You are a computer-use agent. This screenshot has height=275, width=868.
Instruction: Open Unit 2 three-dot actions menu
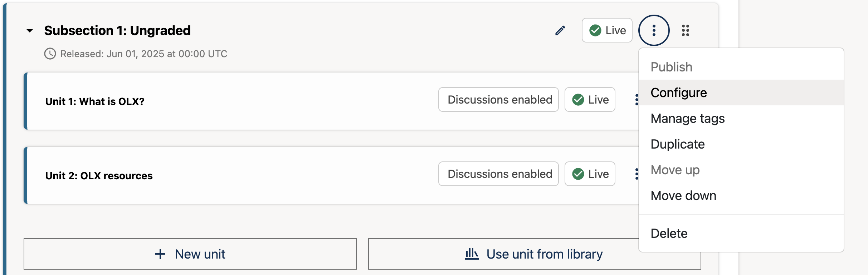pyautogui.click(x=636, y=174)
